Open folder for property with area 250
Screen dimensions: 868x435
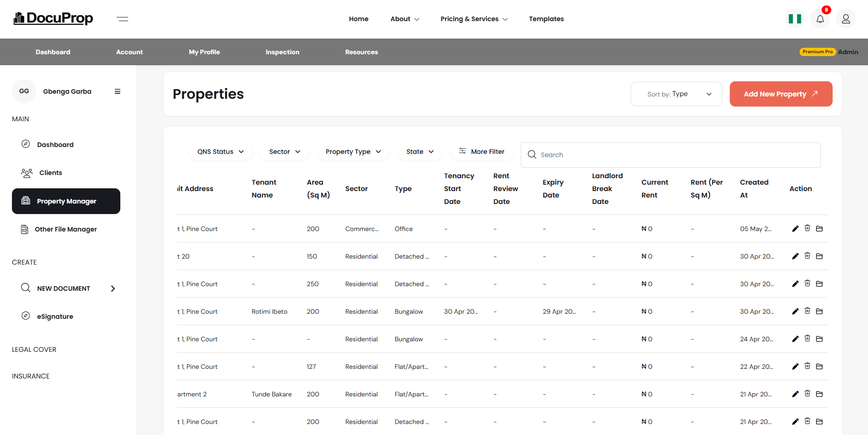819,284
